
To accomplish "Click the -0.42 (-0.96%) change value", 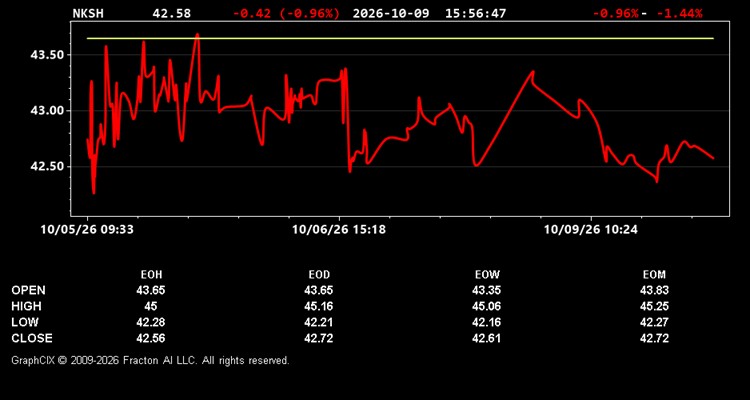I will click(x=287, y=13).
